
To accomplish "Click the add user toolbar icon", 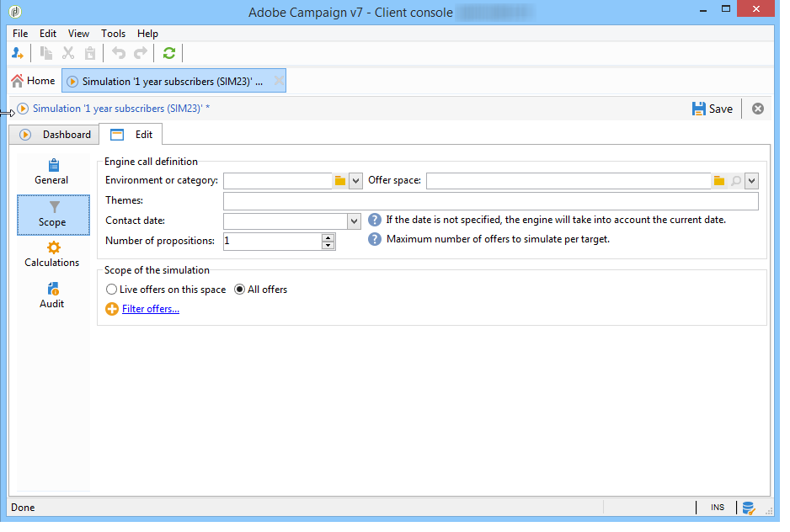I will [17, 53].
